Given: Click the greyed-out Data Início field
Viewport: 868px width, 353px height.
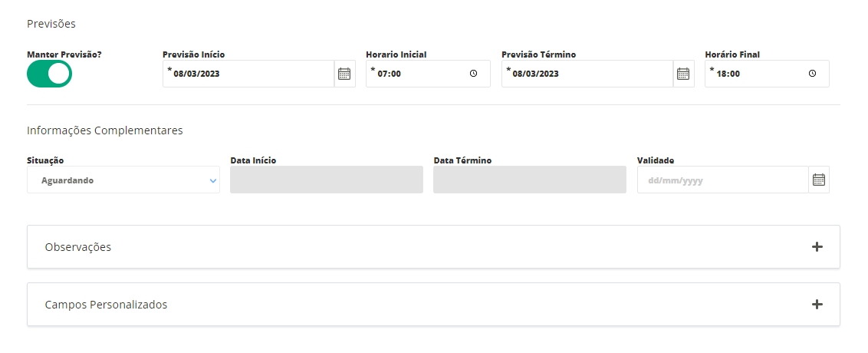Looking at the screenshot, I should click(x=326, y=180).
